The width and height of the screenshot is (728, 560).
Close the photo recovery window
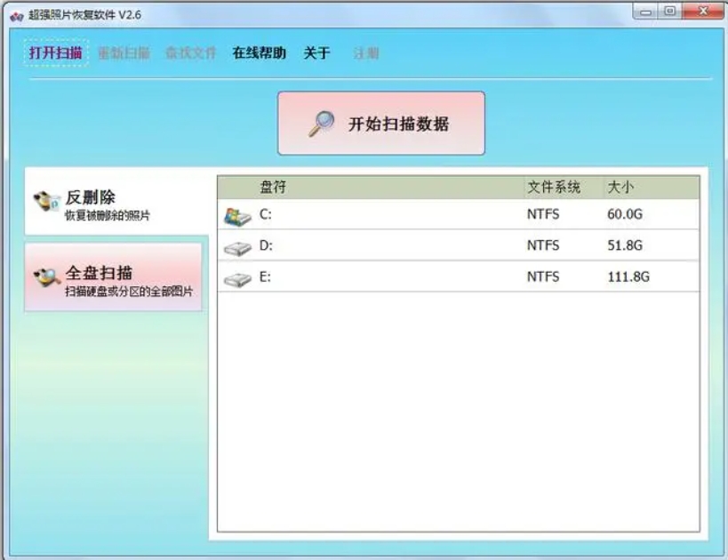702,12
